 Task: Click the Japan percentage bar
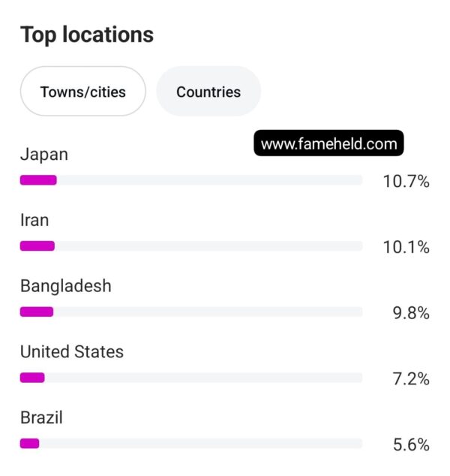click(x=191, y=180)
